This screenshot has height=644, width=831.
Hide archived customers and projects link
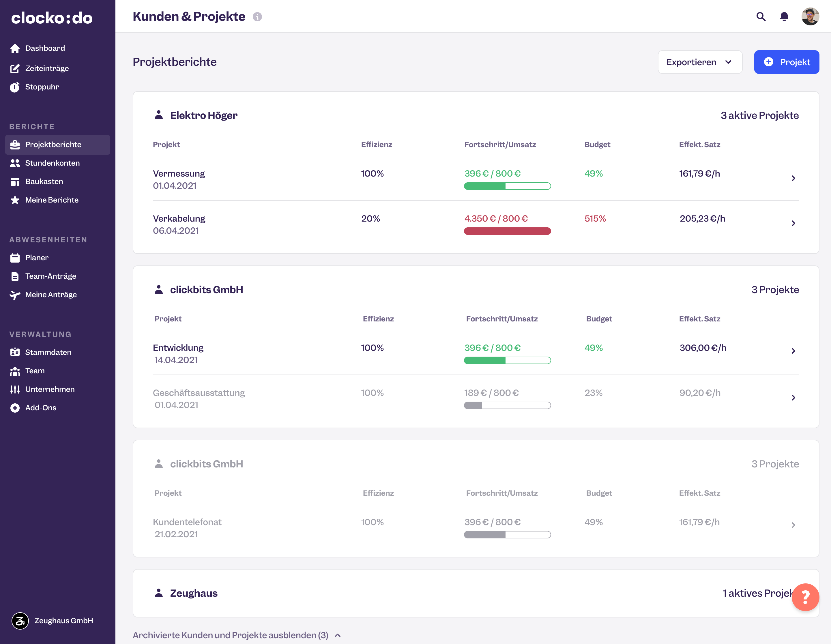pyautogui.click(x=230, y=635)
